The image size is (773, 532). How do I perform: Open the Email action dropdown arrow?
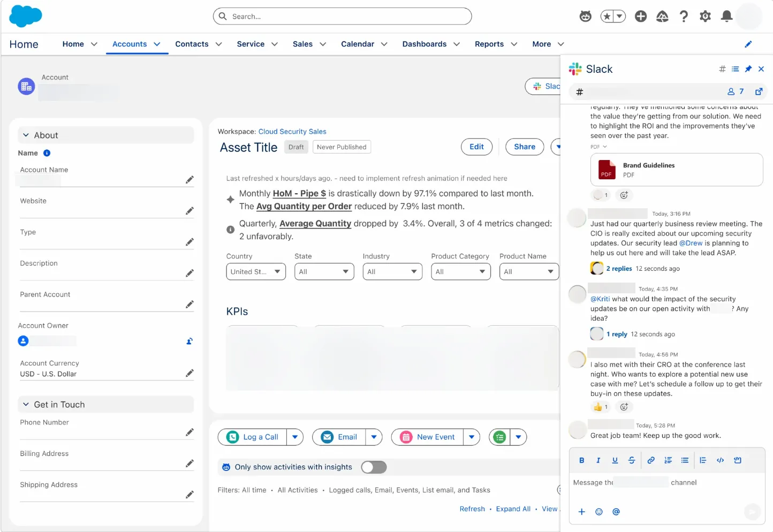[x=374, y=437]
